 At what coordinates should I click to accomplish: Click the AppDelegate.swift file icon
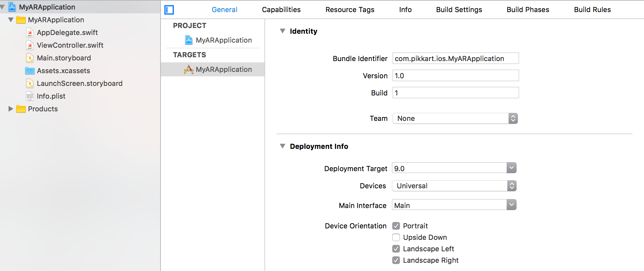[30, 32]
